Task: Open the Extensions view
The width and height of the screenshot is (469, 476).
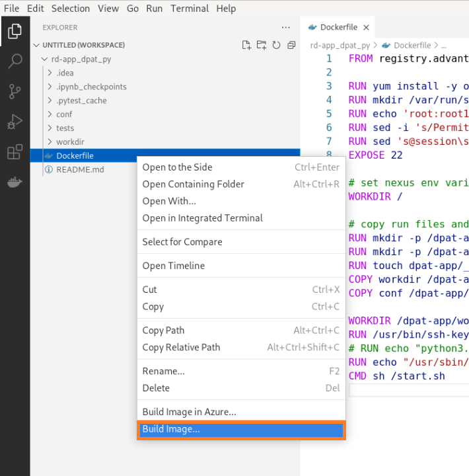Action: click(x=15, y=153)
